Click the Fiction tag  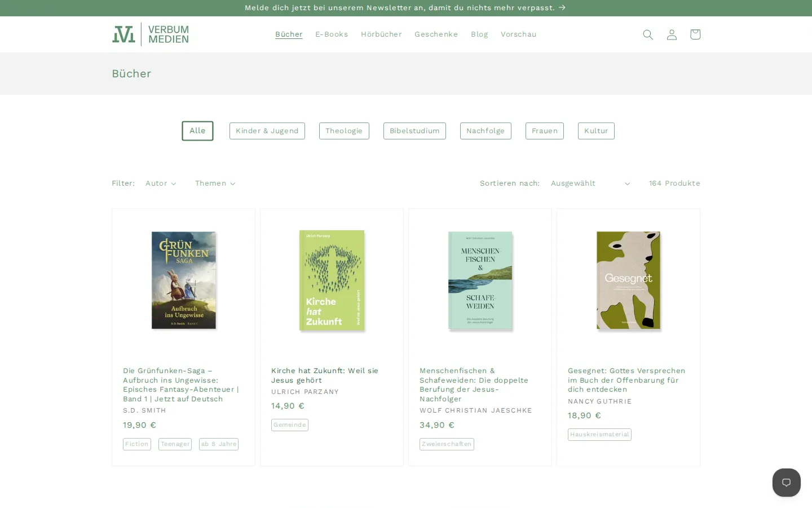pyautogui.click(x=137, y=444)
